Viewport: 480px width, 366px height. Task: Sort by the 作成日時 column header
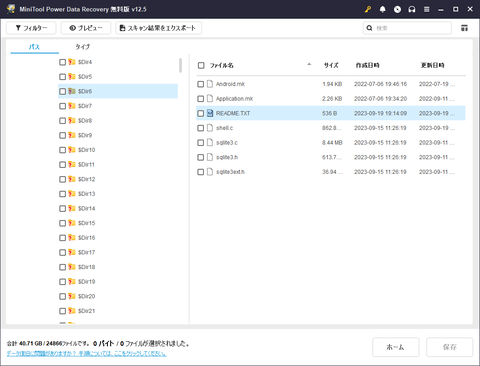pyautogui.click(x=367, y=65)
